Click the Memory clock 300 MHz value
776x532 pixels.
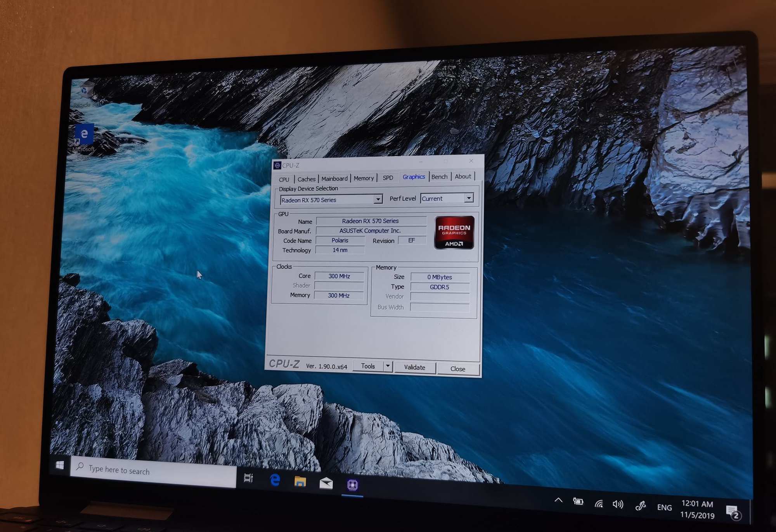(339, 295)
